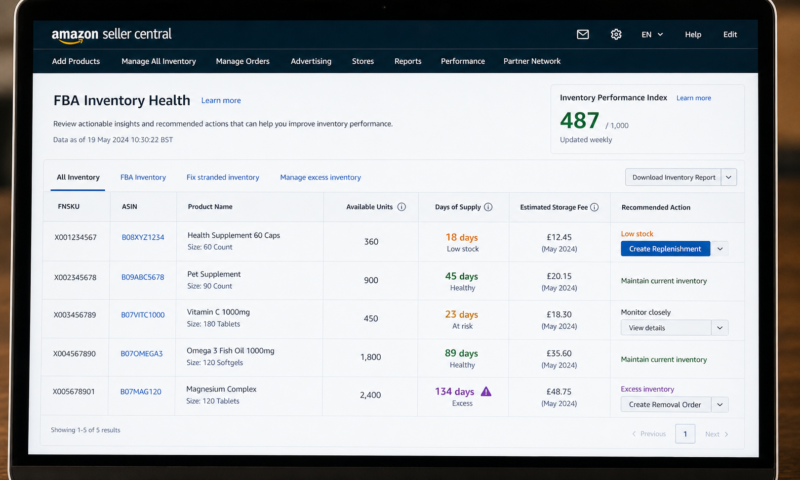Screen dimensions: 800x480
Task: Click the View details button
Action: (666, 327)
